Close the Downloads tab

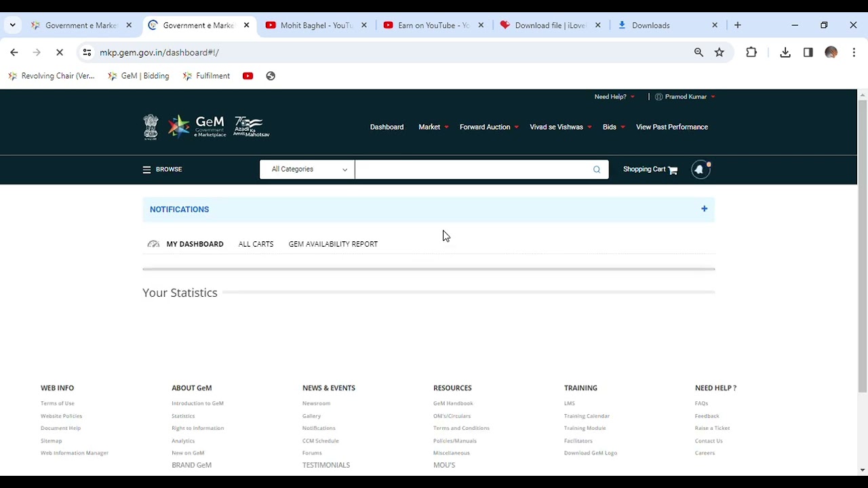pyautogui.click(x=715, y=25)
